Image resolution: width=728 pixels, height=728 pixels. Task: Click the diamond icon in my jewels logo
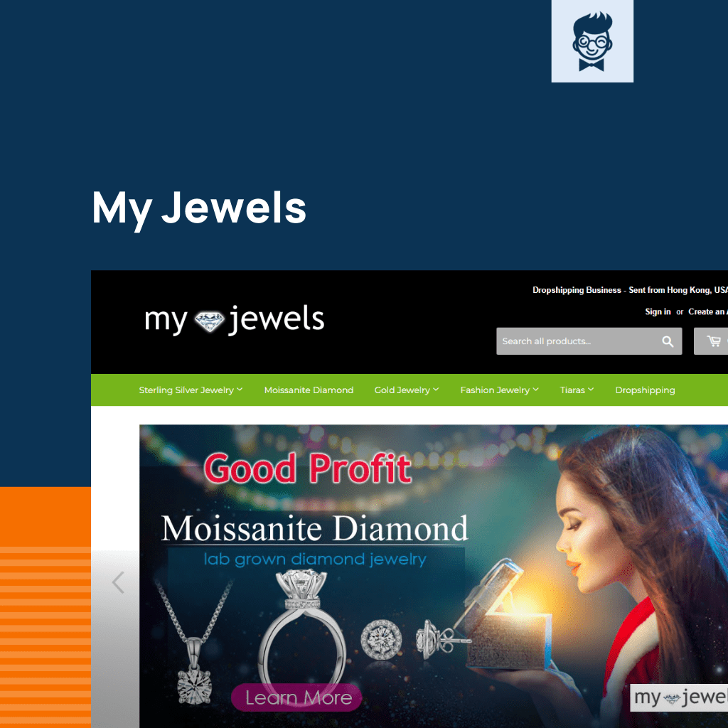coord(210,321)
